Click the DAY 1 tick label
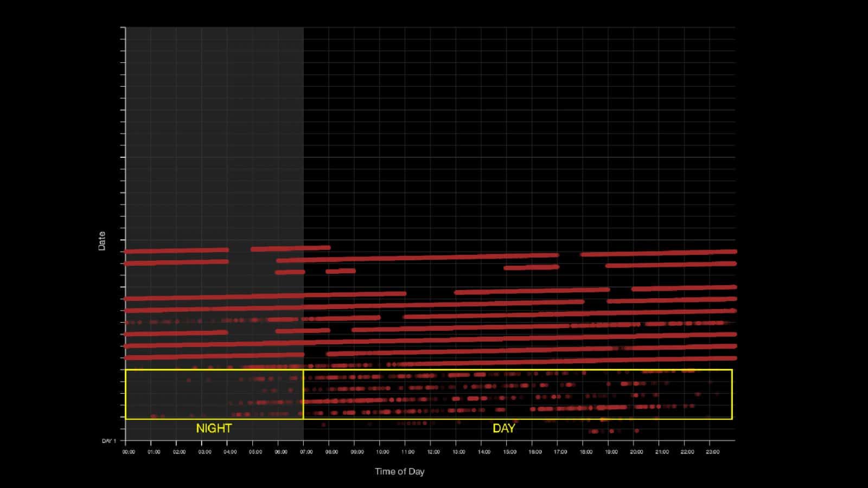The height and width of the screenshot is (488, 868). click(x=108, y=440)
